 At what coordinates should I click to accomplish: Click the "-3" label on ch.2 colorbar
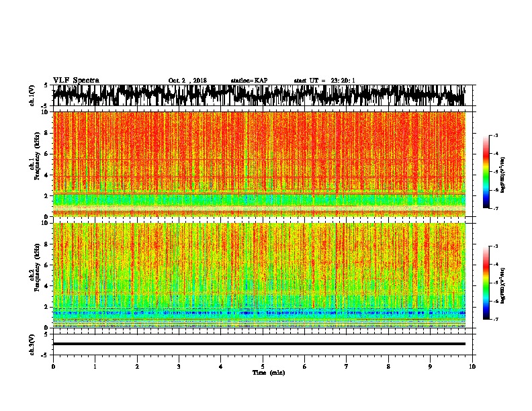496,246
